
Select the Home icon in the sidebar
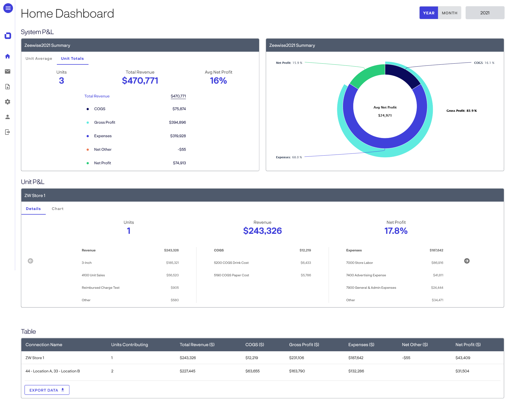pyautogui.click(x=8, y=56)
